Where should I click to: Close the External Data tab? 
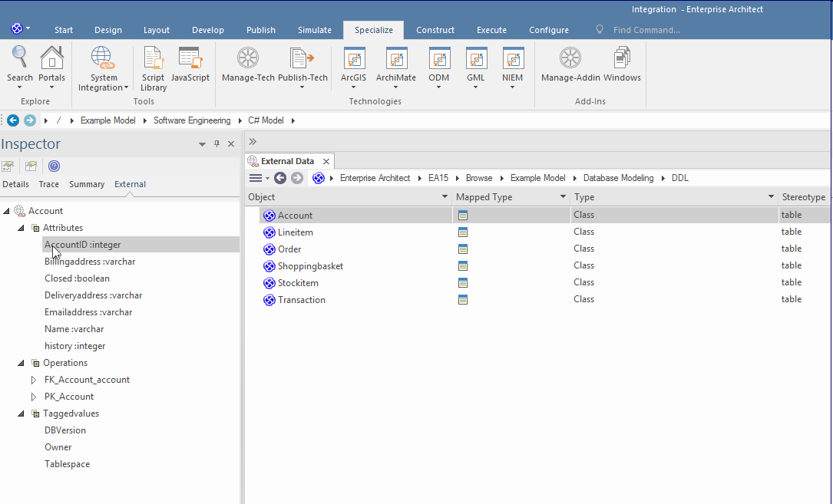(x=326, y=161)
